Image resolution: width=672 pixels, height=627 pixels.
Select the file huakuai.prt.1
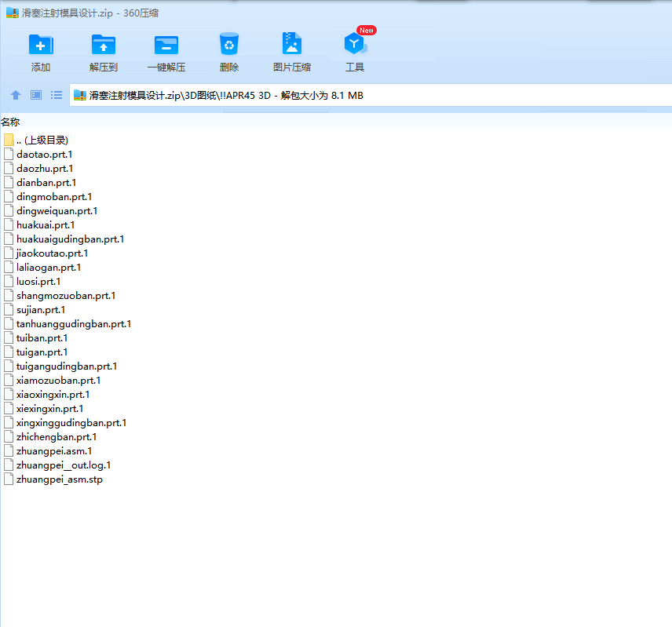(46, 225)
